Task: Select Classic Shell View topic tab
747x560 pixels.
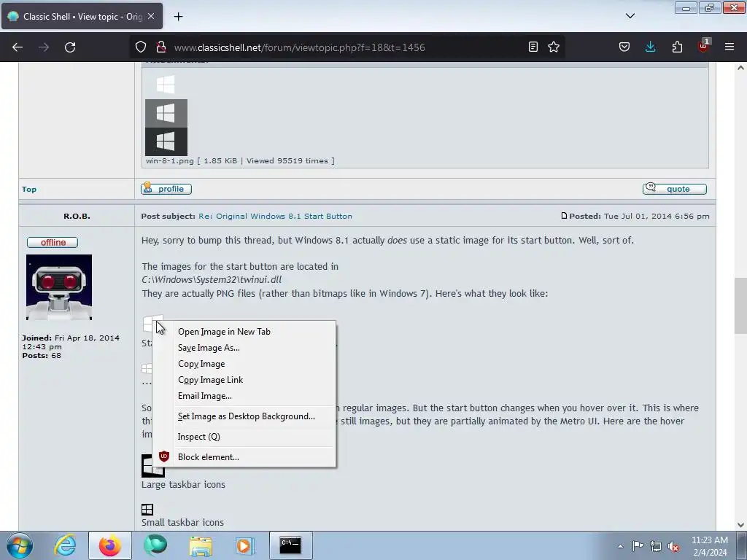Action: 82,16
